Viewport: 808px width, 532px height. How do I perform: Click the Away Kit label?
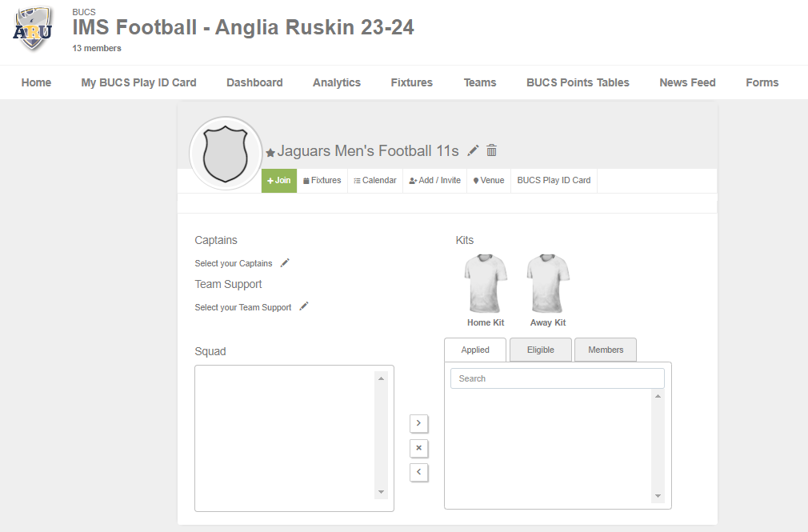pyautogui.click(x=548, y=322)
